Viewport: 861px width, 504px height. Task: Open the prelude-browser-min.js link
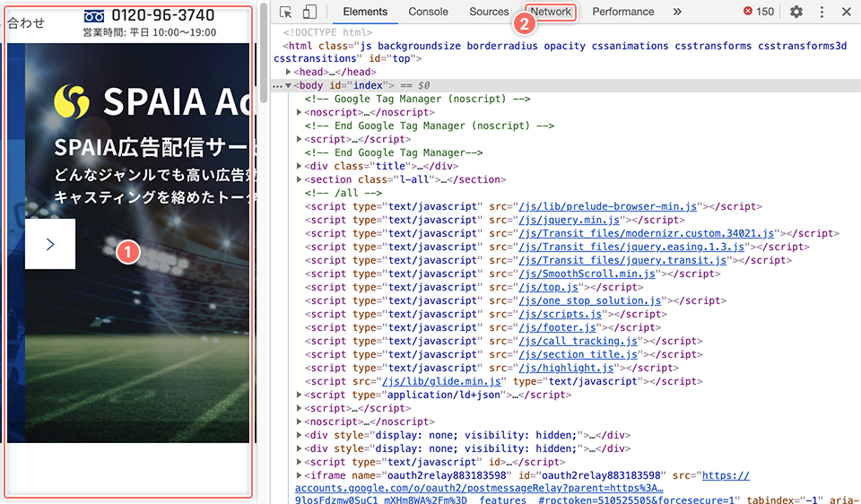608,206
